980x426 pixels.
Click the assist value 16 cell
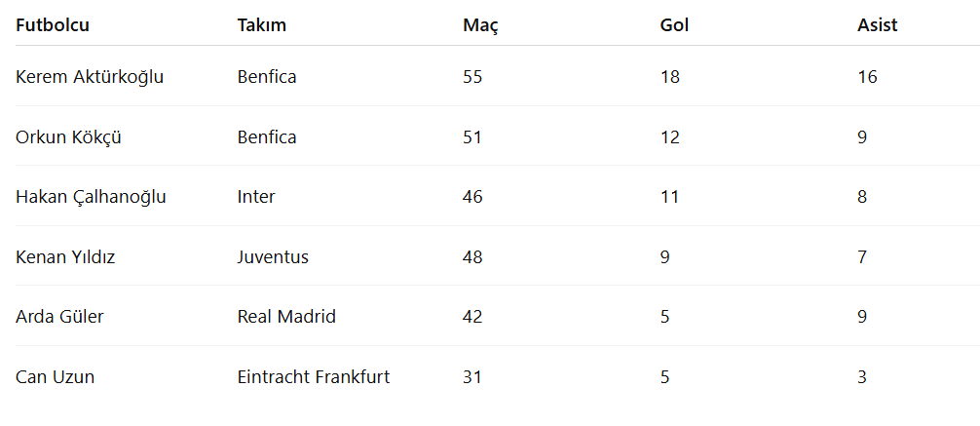coord(868,77)
